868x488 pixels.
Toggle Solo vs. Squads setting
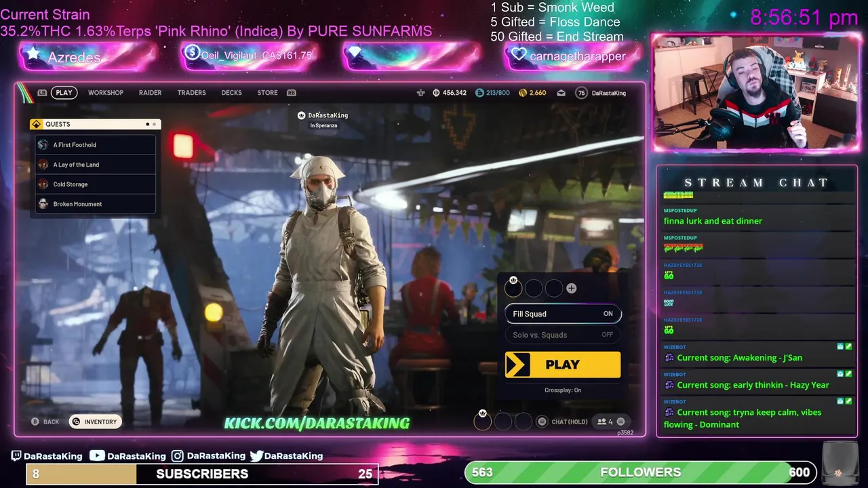[563, 335]
